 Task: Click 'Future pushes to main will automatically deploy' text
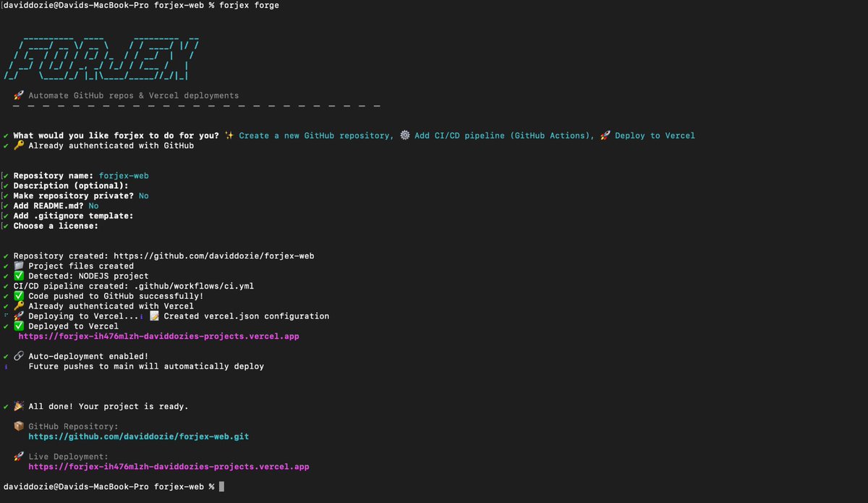click(x=146, y=366)
